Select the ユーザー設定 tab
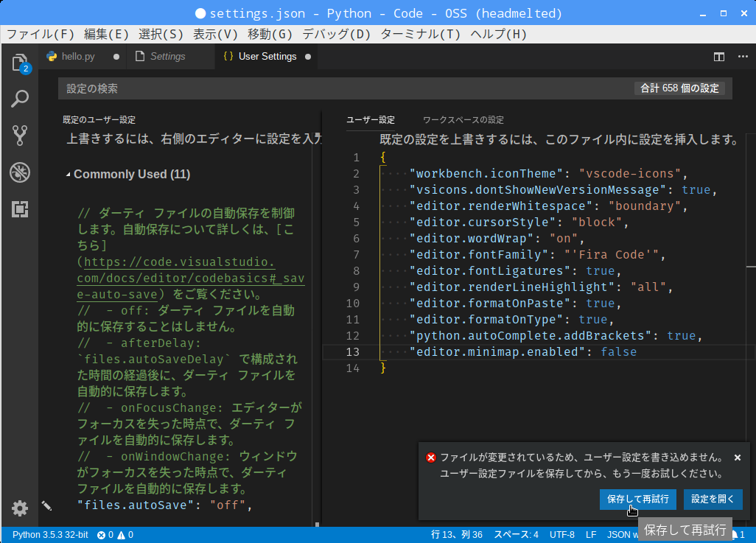This screenshot has height=543, width=756. click(x=371, y=119)
